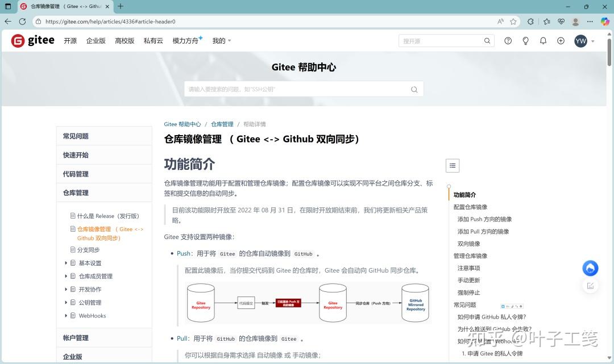
Task: Click the floating feedback edit icon
Action: (x=590, y=286)
